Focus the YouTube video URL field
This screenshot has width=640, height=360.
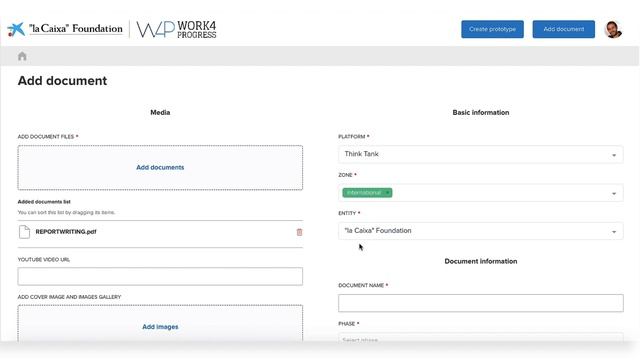160,276
